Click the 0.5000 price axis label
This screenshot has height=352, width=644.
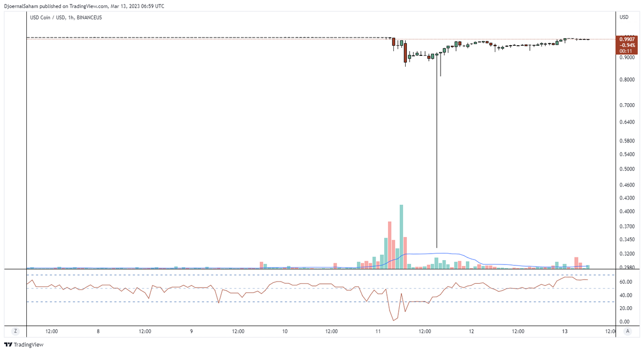click(627, 169)
